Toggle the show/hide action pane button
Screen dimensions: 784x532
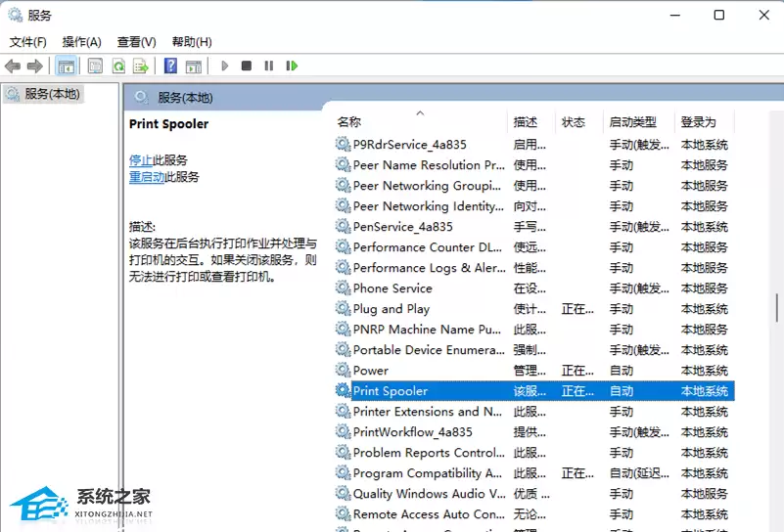[x=193, y=66]
